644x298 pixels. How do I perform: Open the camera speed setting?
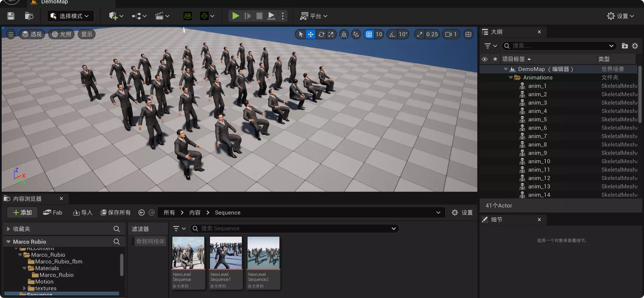[x=451, y=34]
